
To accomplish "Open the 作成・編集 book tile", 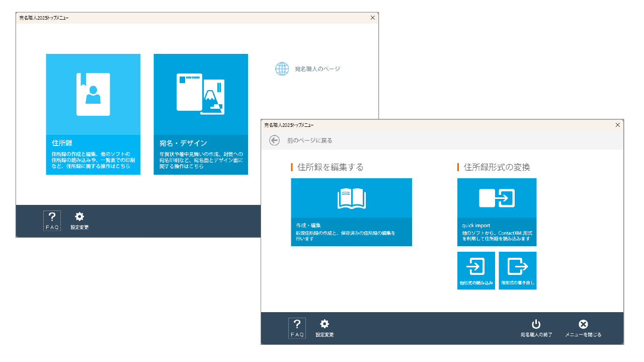I will point(351,212).
